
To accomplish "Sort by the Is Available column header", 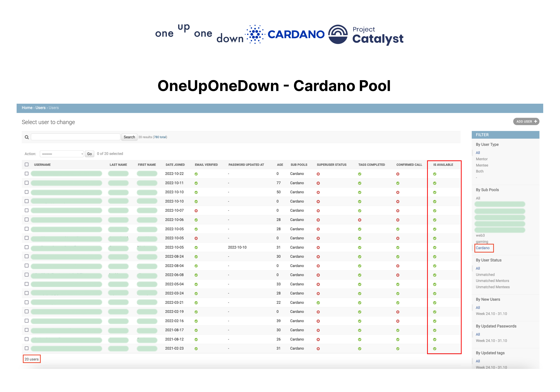I will (x=443, y=165).
